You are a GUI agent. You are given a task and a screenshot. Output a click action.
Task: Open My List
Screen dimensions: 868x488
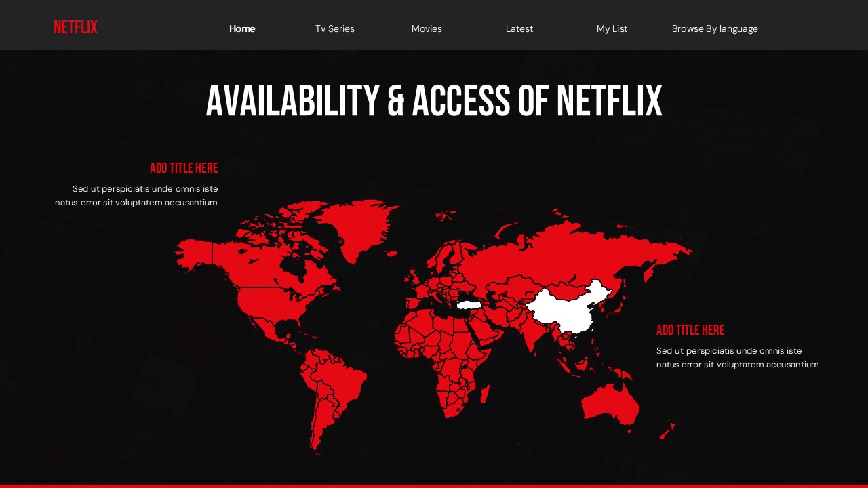pyautogui.click(x=612, y=28)
